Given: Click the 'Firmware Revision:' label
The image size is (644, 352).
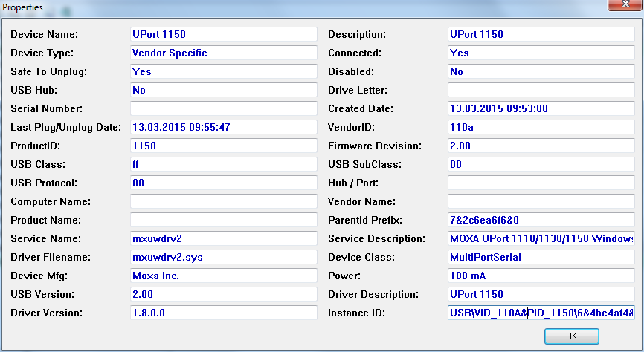Looking at the screenshot, I should (375, 146).
